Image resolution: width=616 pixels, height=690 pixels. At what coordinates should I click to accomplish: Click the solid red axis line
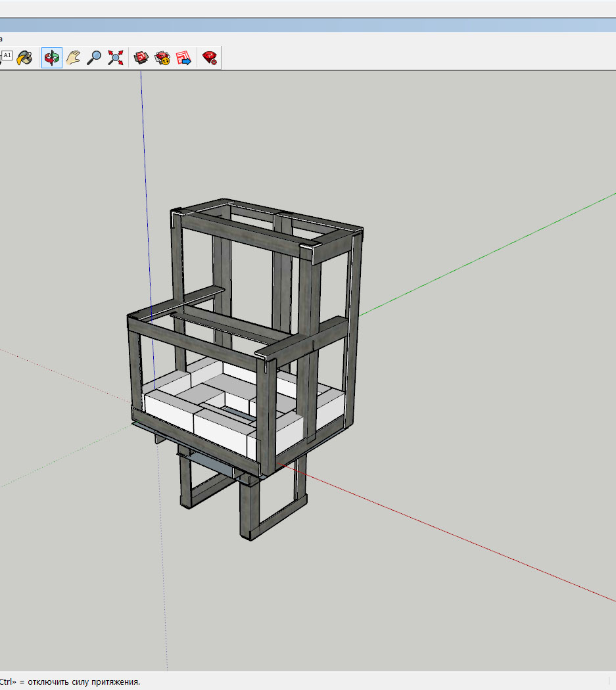coord(460,539)
